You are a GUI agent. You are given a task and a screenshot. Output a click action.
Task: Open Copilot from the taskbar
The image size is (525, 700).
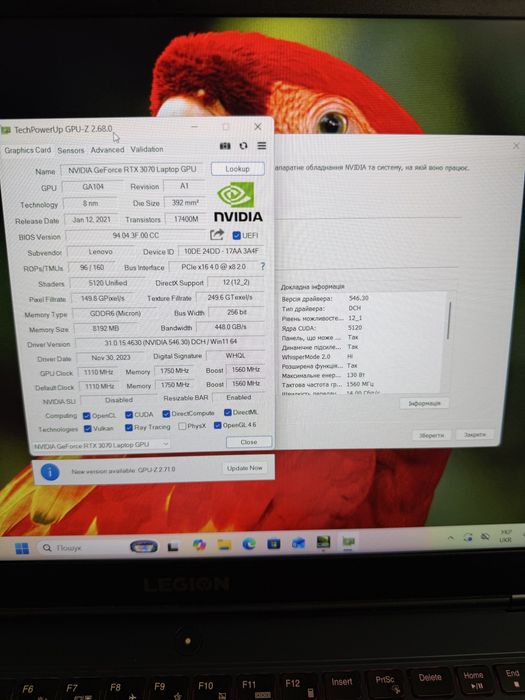[199, 545]
